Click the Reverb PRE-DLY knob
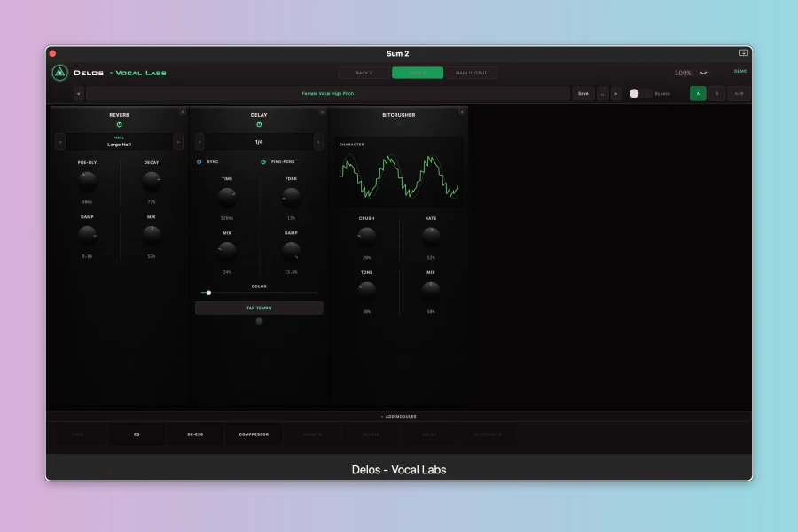Screen dimensions: 798x532 87,181
